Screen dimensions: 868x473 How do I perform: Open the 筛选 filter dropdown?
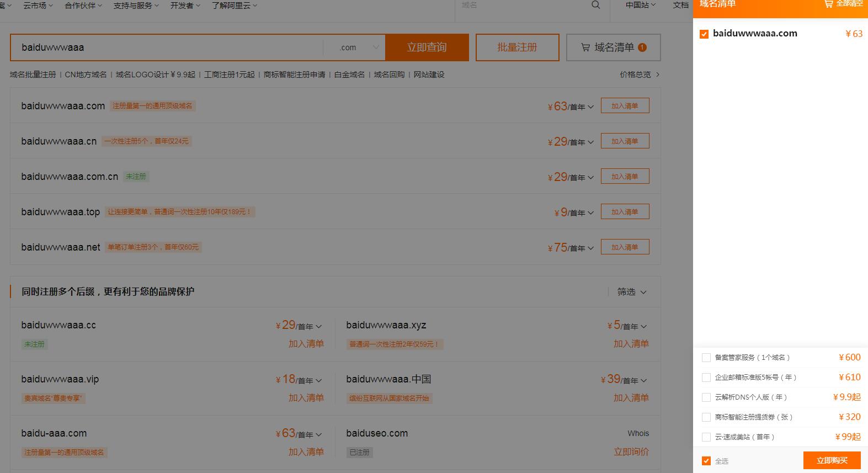point(632,291)
